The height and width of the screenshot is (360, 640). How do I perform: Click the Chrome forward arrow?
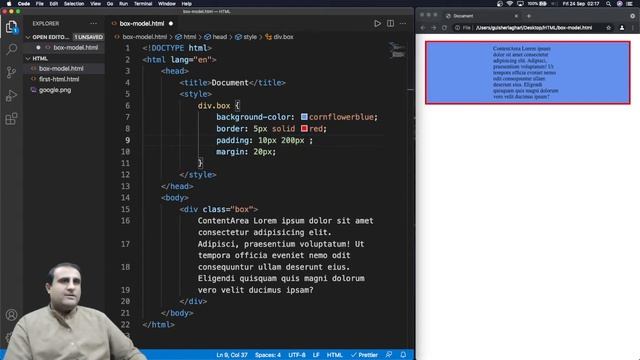(x=433, y=28)
